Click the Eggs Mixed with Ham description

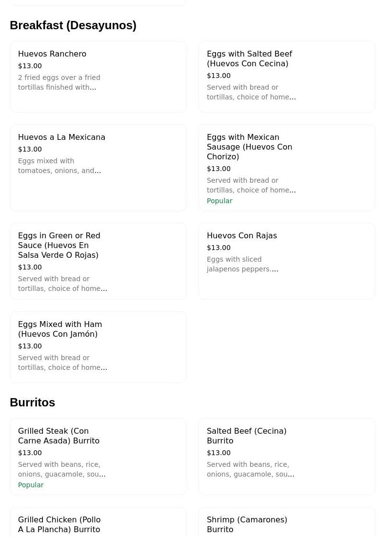tap(62, 363)
